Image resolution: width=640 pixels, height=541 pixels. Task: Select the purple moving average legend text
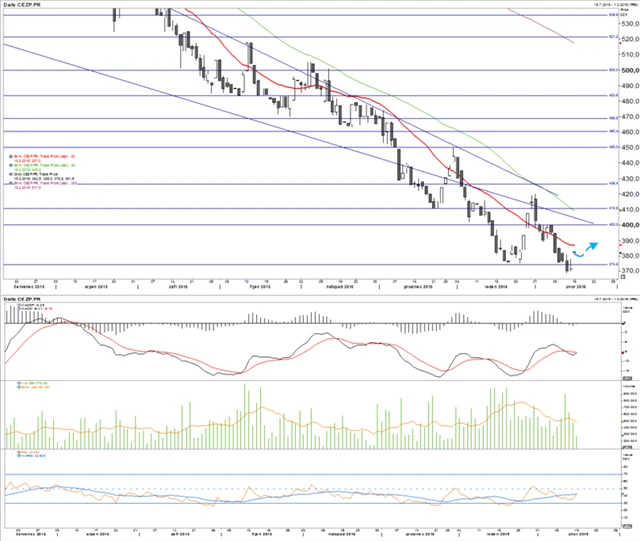click(45, 185)
